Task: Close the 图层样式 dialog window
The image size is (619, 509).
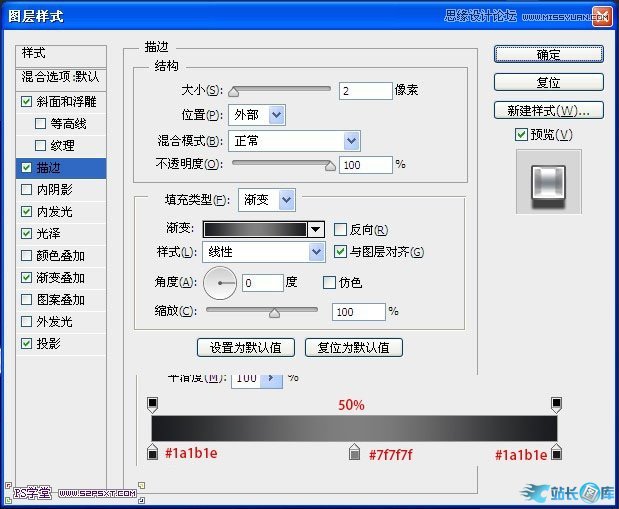Action: [600, 15]
